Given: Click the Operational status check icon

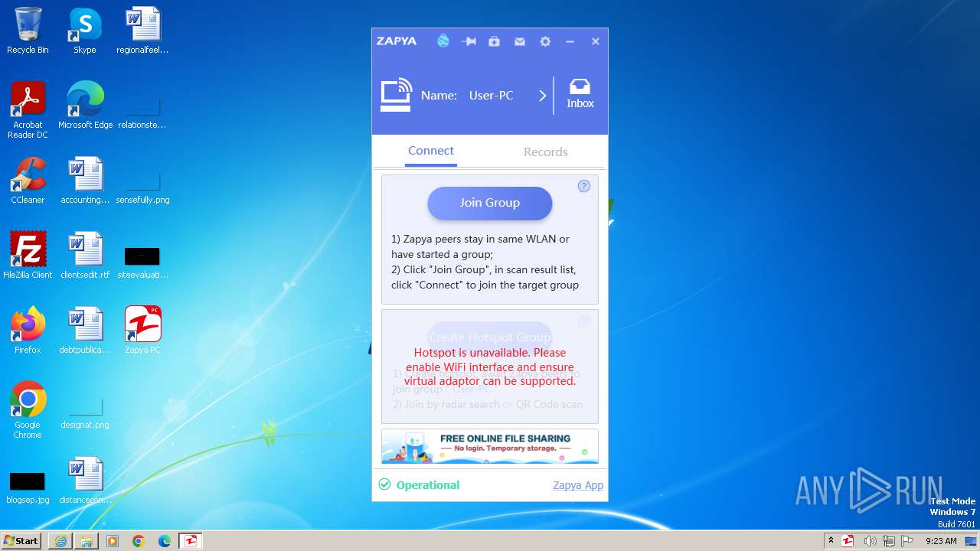Looking at the screenshot, I should tap(384, 484).
